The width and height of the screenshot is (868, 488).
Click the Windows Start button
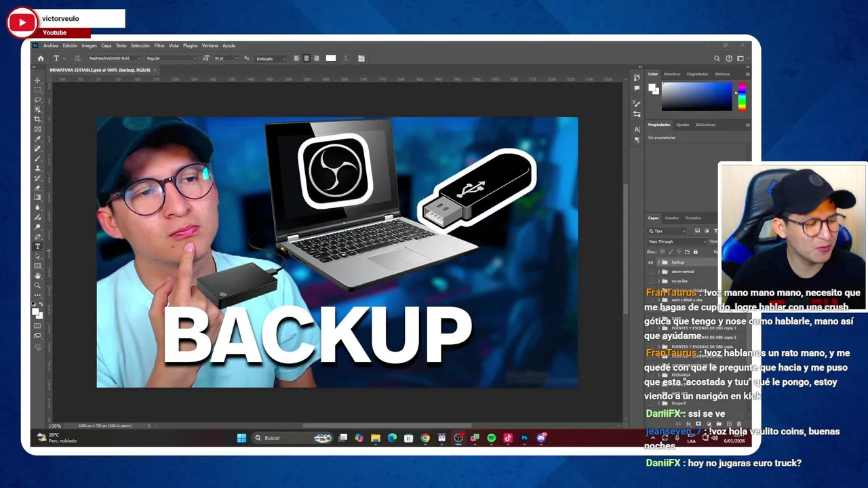click(241, 438)
